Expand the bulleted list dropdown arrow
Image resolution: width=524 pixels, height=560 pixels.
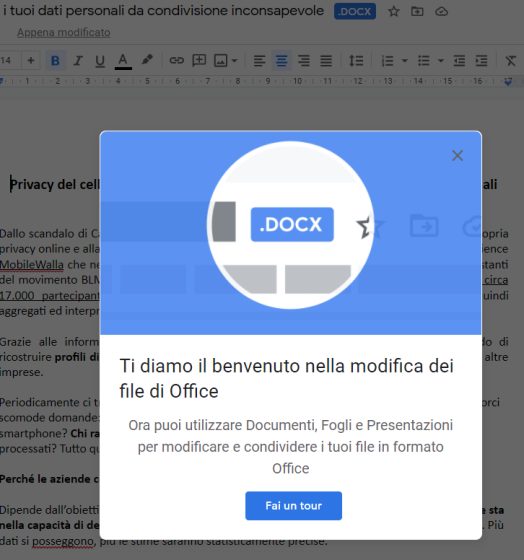pyautogui.click(x=441, y=60)
